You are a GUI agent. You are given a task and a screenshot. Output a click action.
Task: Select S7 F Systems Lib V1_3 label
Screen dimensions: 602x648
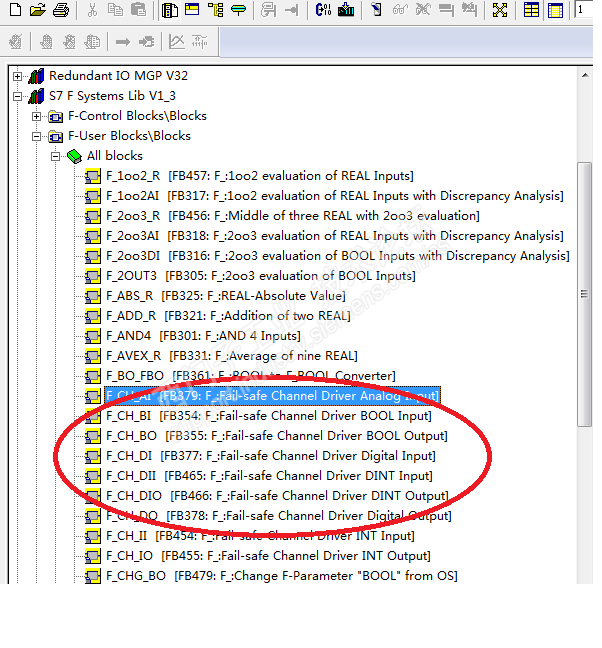coord(112,96)
